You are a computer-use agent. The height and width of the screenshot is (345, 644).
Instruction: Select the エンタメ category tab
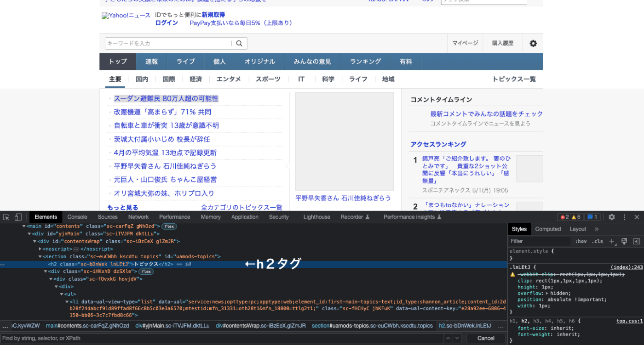229,79
